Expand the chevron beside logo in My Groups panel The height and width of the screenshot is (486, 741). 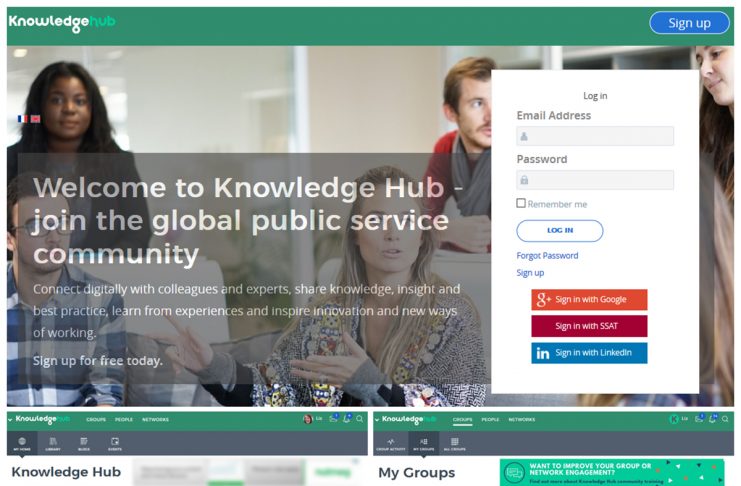coord(377,420)
